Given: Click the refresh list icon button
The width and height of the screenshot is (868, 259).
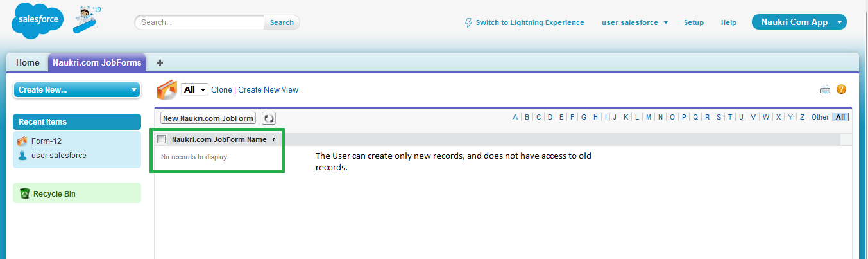Looking at the screenshot, I should [269, 118].
